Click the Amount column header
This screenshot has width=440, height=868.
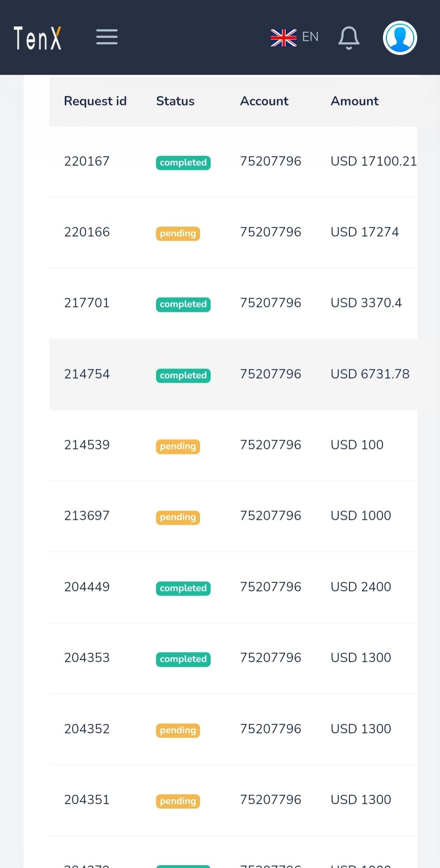pos(354,101)
